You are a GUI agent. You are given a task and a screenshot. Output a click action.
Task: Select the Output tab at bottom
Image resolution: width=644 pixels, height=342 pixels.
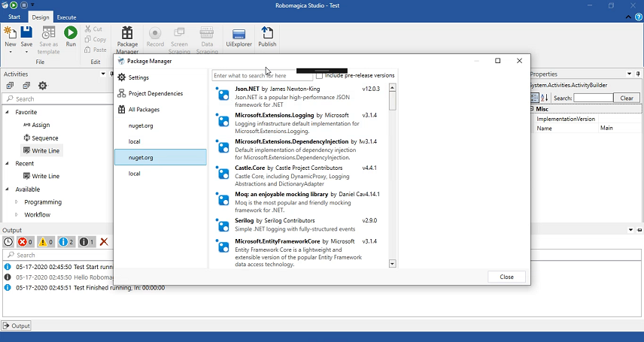tap(17, 325)
